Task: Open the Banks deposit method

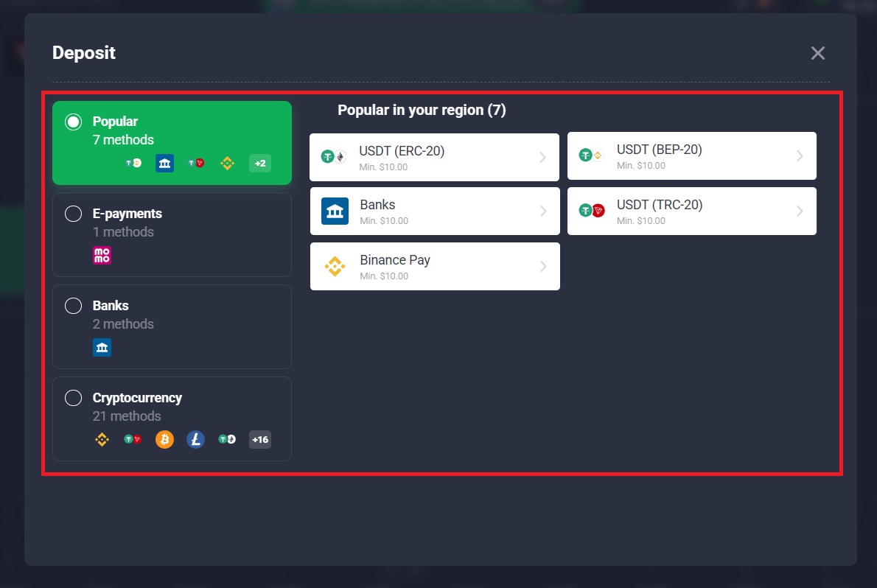Action: pos(435,211)
